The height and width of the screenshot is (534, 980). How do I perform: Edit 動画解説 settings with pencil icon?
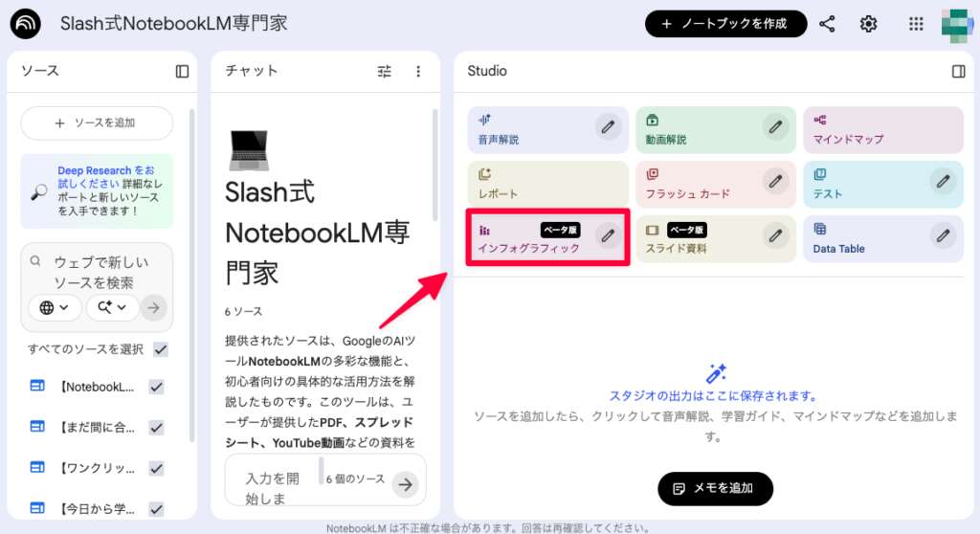click(775, 127)
